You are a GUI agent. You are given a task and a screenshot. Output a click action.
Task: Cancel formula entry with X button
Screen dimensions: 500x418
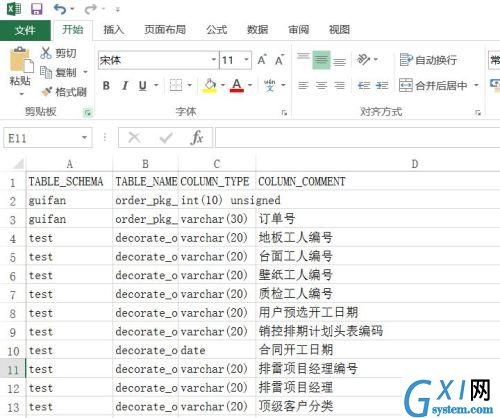tap(134, 137)
